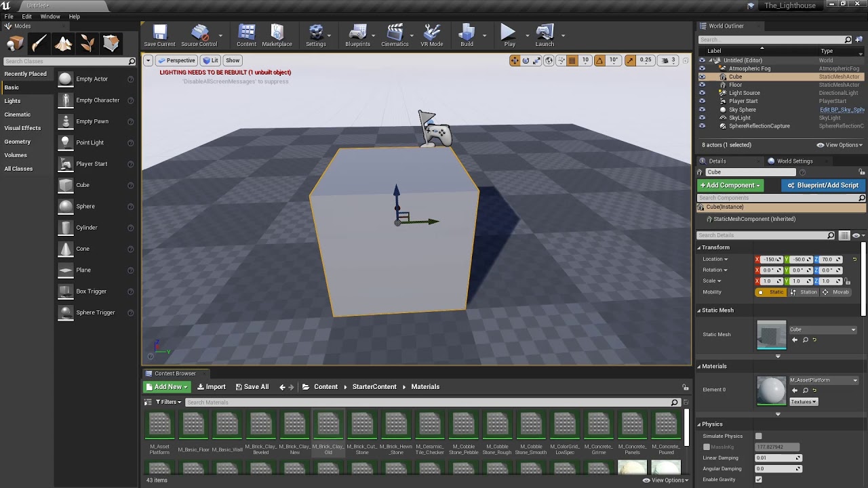The image size is (868, 488).
Task: Click the Linear Damping value field
Action: click(778, 457)
